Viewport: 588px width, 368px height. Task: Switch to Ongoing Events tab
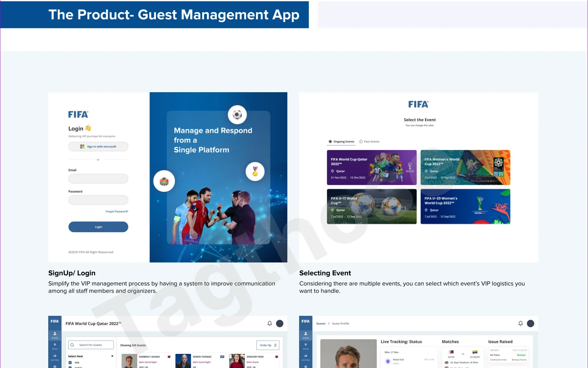(x=341, y=142)
